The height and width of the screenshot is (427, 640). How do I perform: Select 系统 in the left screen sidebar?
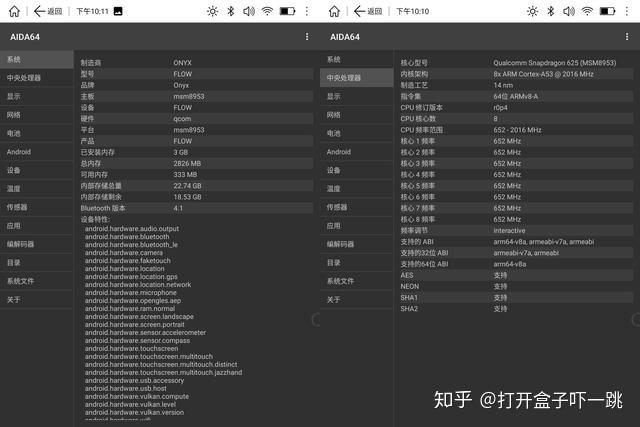tap(37, 60)
